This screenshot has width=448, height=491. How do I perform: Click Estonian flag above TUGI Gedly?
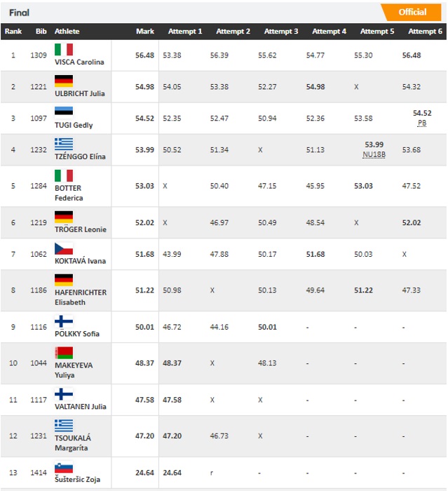point(64,112)
